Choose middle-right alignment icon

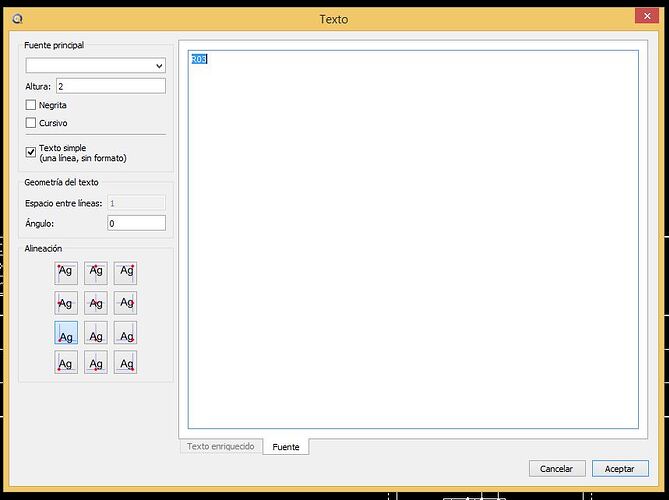coord(125,302)
